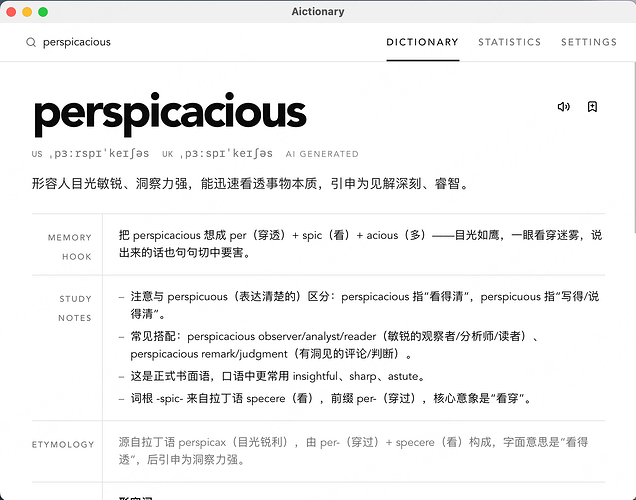The width and height of the screenshot is (636, 500).
Task: Click the Memory Hook section label
Action: click(x=69, y=247)
